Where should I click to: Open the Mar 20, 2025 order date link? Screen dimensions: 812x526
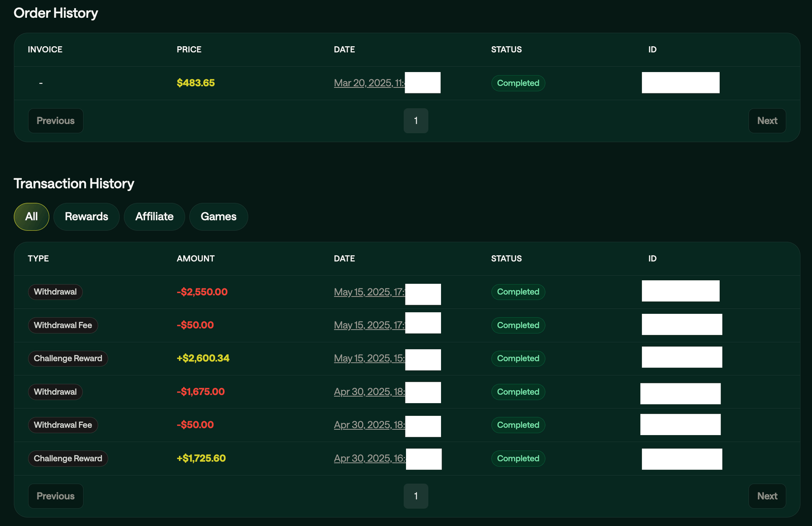[368, 83]
